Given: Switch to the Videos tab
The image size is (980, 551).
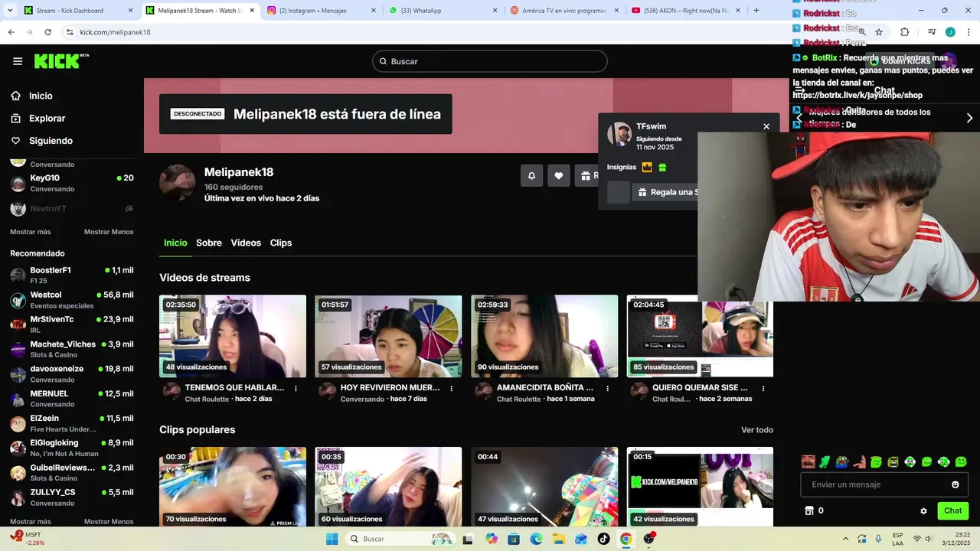Looking at the screenshot, I should coord(246,243).
